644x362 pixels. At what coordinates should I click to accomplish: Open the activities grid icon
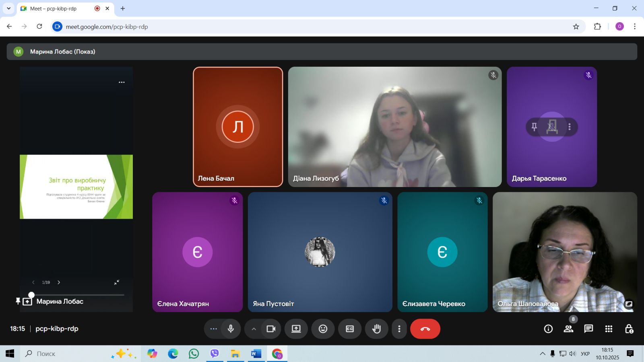pyautogui.click(x=609, y=329)
